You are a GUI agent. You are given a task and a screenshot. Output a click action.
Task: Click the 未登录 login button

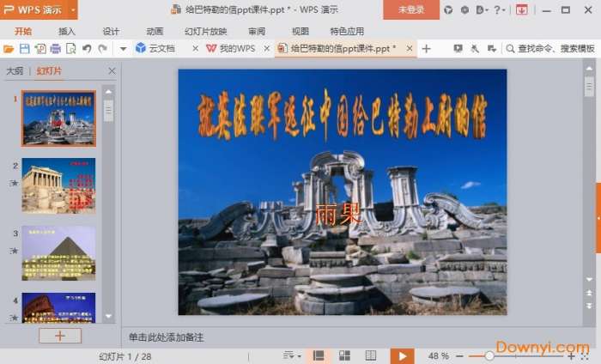pyautogui.click(x=411, y=9)
